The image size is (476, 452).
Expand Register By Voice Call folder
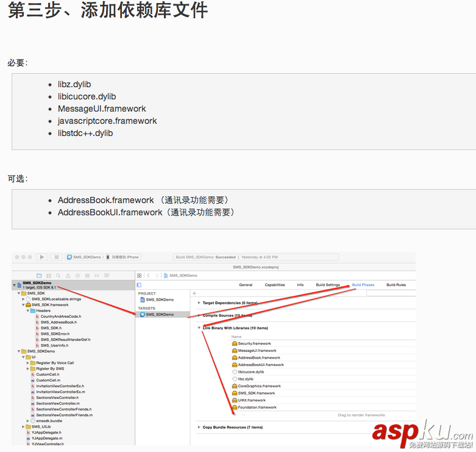[27, 363]
